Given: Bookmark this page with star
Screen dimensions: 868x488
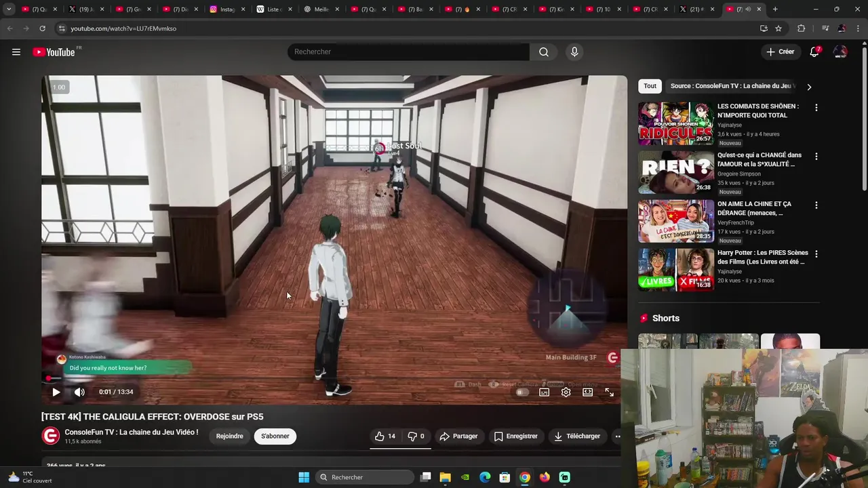Looking at the screenshot, I should point(778,28).
